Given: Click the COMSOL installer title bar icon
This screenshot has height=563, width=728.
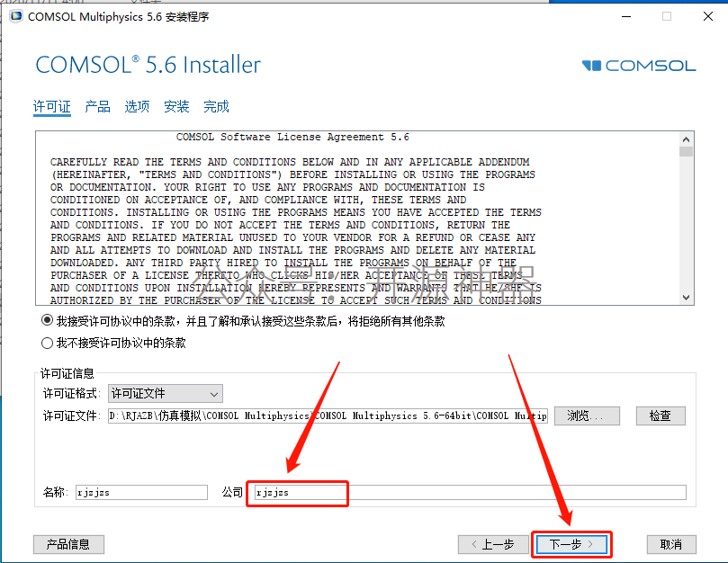Looking at the screenshot, I should tap(16, 17).
